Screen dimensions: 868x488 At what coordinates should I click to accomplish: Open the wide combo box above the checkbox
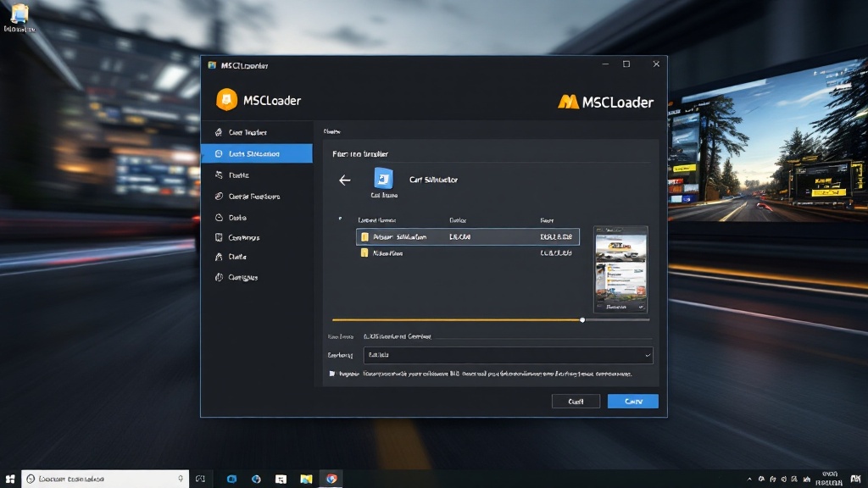pos(508,355)
